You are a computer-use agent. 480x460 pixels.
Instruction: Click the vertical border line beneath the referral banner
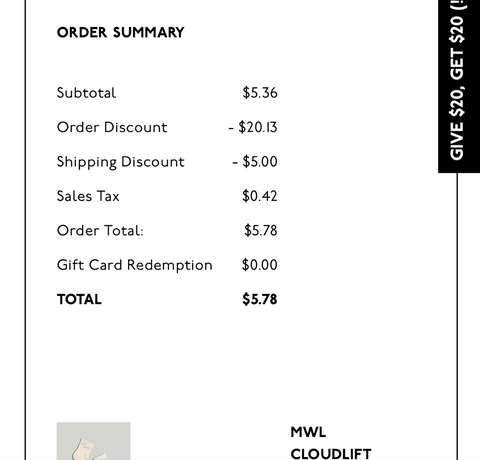pos(457,316)
